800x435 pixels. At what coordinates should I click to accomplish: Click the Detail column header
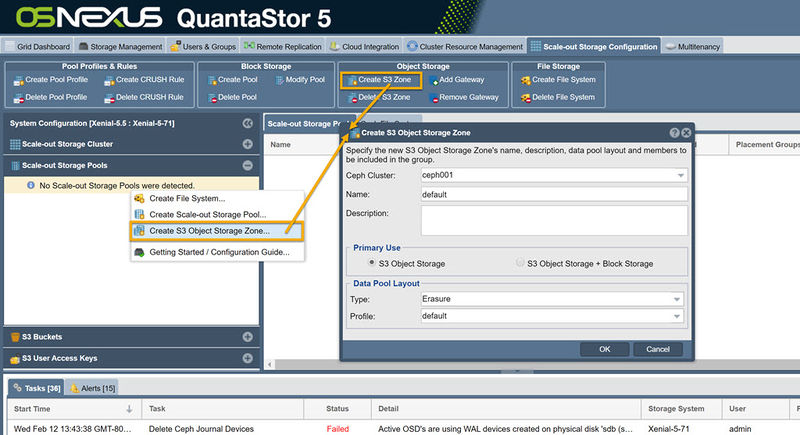(506, 409)
